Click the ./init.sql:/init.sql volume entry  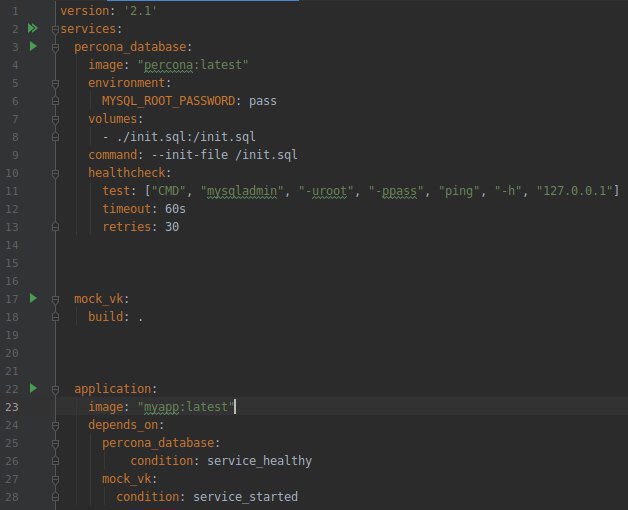click(186, 137)
